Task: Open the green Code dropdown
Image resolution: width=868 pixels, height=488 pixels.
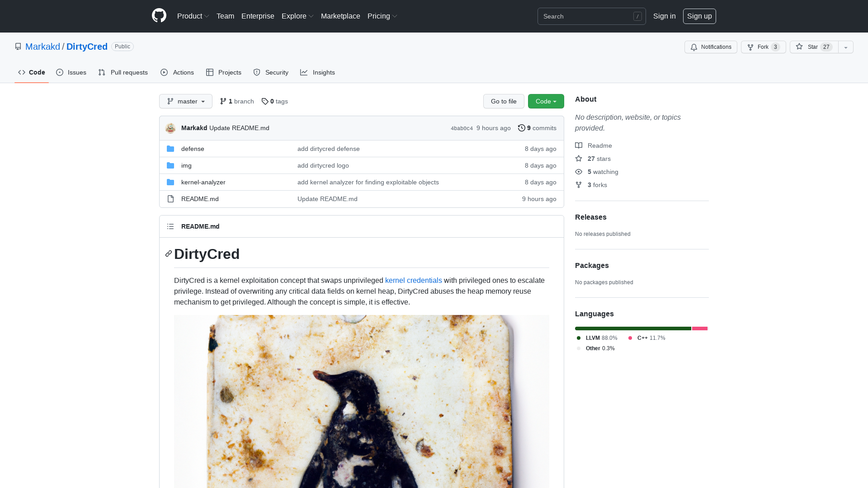Action: point(546,101)
